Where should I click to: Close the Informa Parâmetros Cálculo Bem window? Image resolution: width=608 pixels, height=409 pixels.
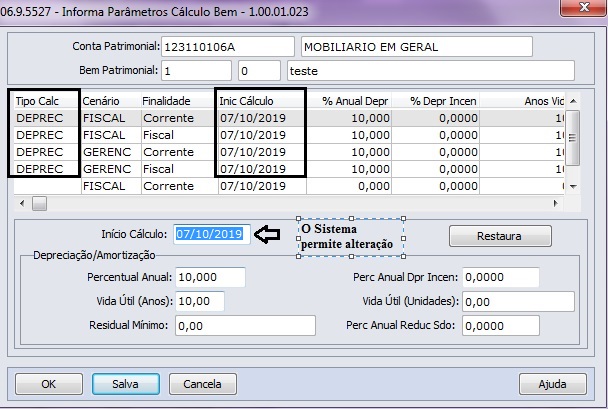click(583, 7)
